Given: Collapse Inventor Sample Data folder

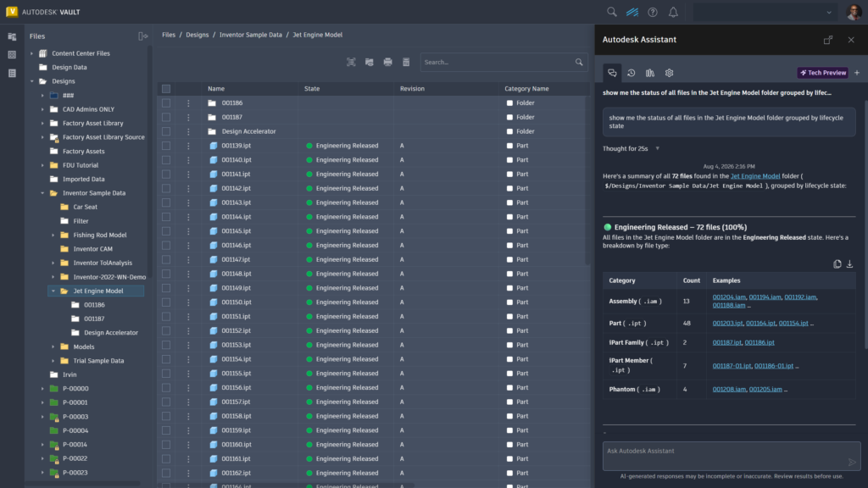Looking at the screenshot, I should click(x=42, y=193).
